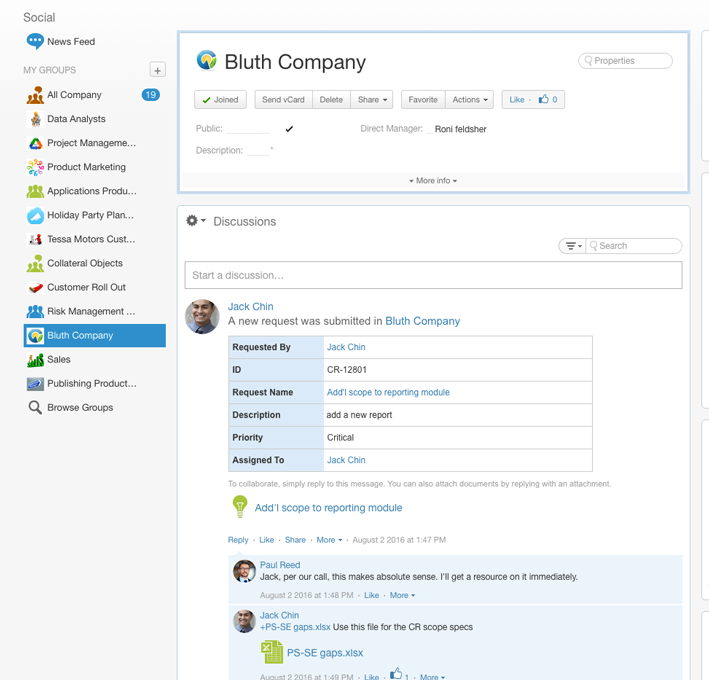Click the Data Analysts group icon
Viewport: 709px width, 680px height.
click(x=35, y=119)
